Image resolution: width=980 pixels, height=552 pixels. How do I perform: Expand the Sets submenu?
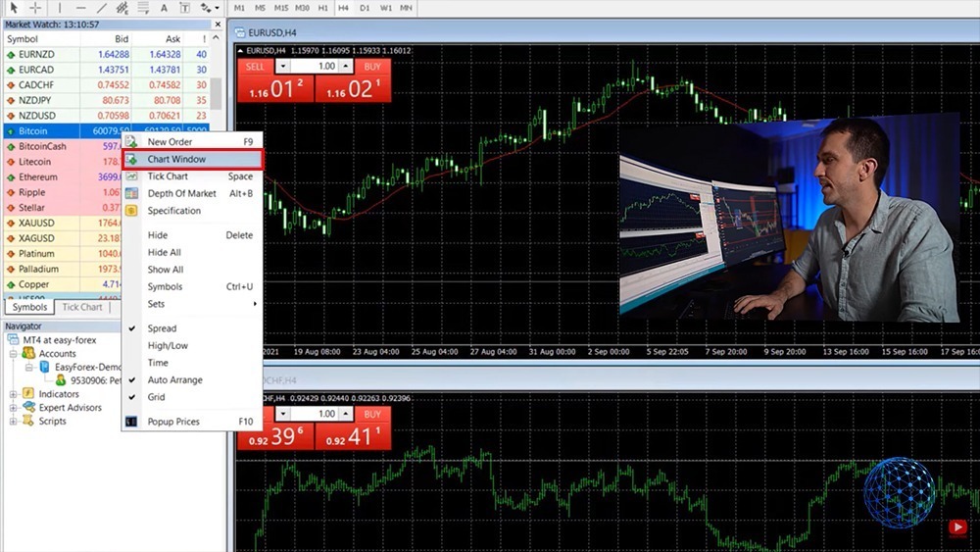coord(192,304)
